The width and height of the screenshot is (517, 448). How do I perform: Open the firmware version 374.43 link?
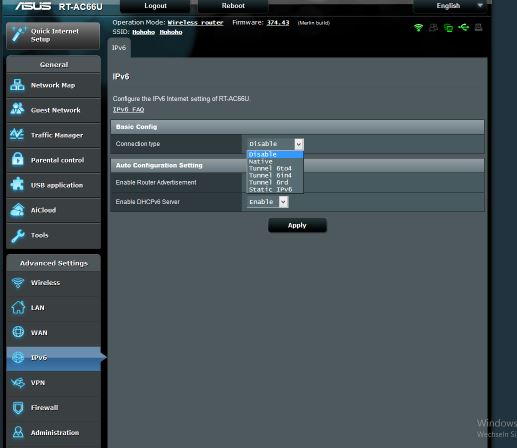278,23
